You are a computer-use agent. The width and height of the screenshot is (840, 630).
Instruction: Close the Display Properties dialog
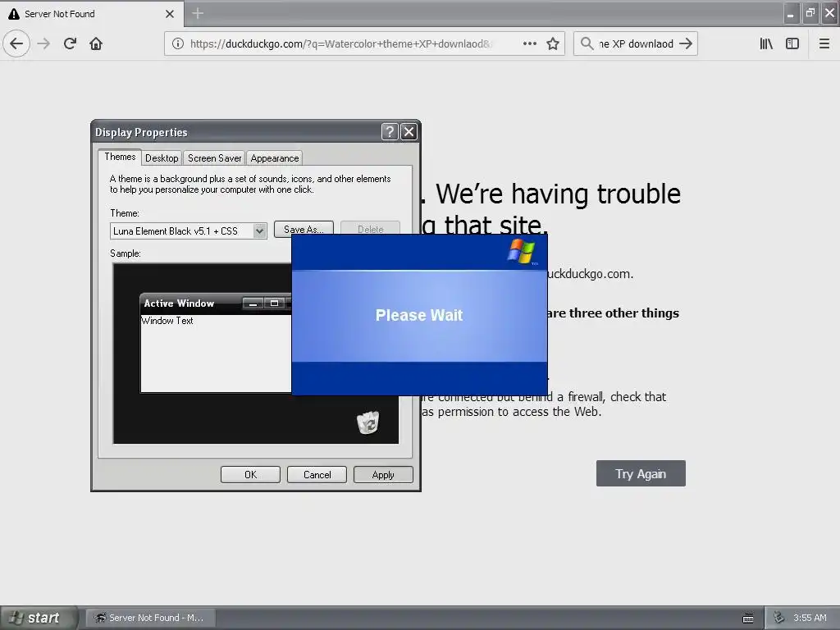(x=409, y=132)
